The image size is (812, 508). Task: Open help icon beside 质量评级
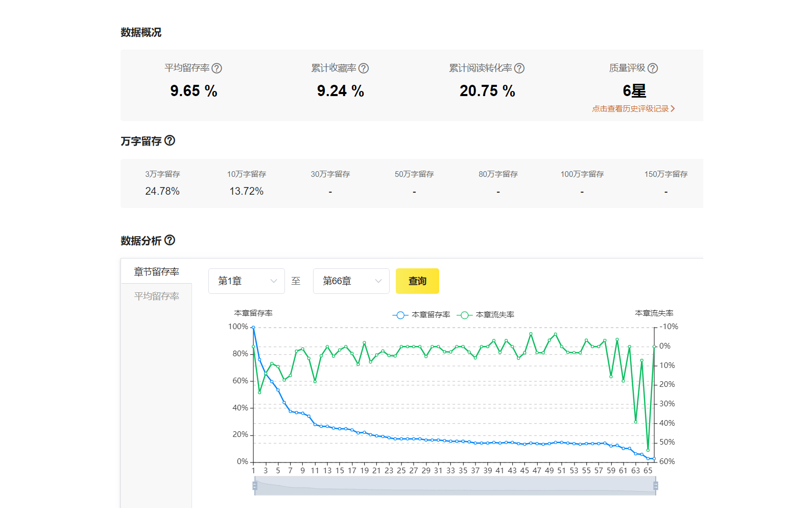(653, 68)
